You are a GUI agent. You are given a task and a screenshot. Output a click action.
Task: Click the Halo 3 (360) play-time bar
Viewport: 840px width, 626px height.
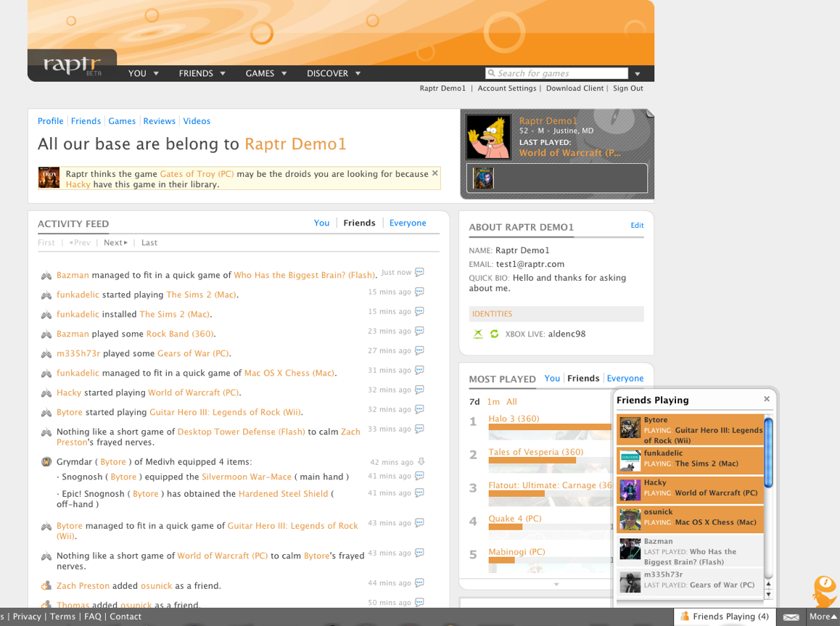click(550, 427)
